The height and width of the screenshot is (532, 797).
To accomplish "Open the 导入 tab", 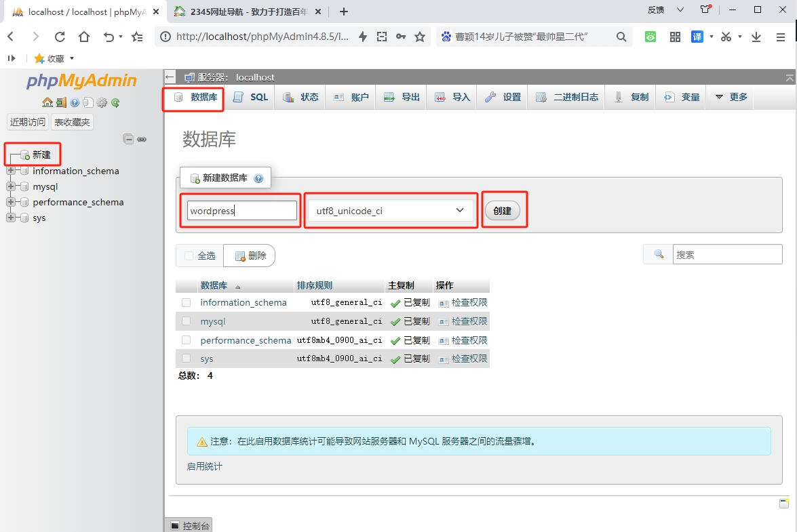I will 452,97.
